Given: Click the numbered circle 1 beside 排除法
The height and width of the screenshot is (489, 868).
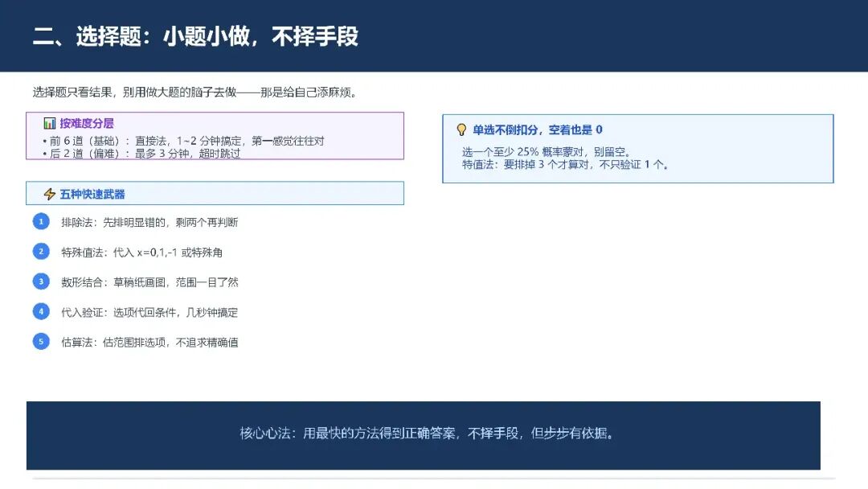Looking at the screenshot, I should pos(41,221).
